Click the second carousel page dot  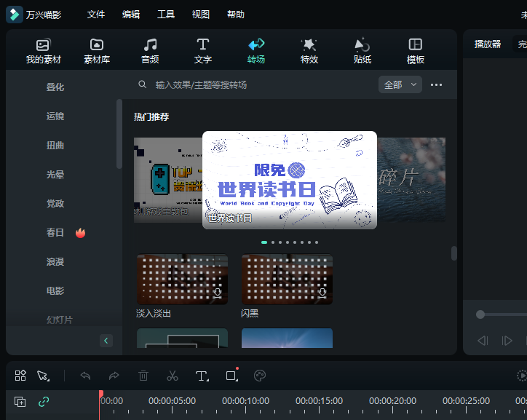click(273, 242)
